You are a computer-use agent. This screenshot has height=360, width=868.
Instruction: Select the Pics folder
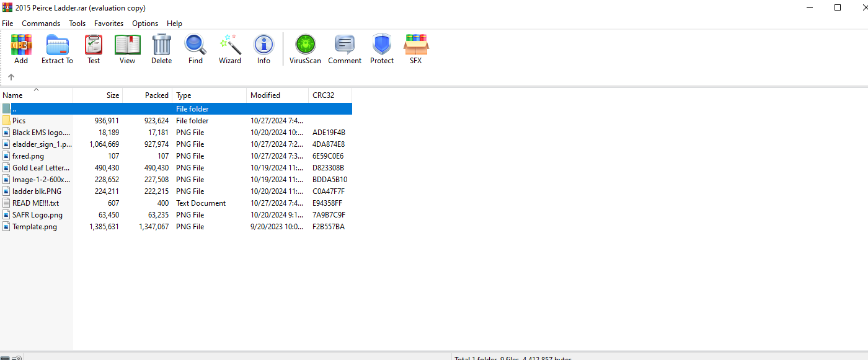tap(19, 121)
